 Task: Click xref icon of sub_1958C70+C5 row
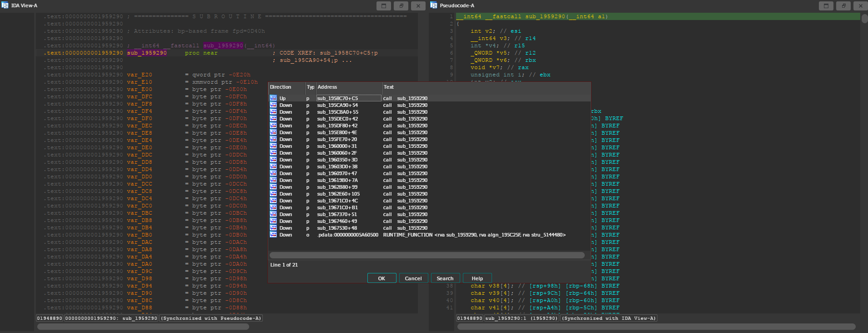click(x=273, y=98)
